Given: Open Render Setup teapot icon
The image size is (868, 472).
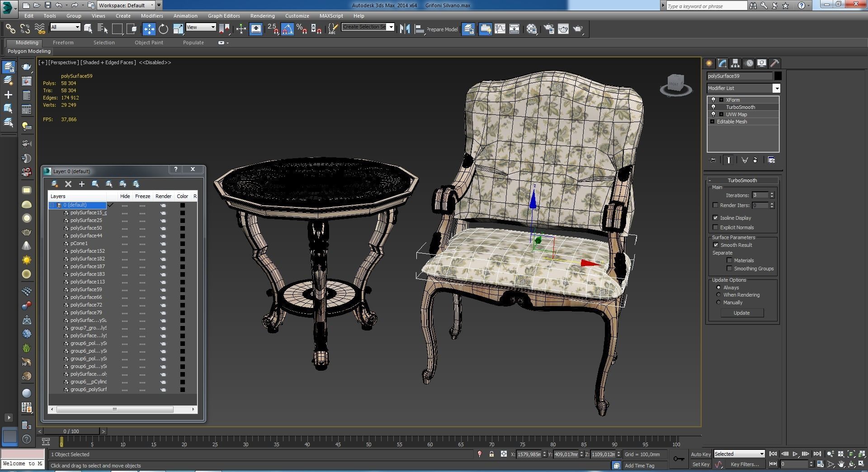Looking at the screenshot, I should pyautogui.click(x=549, y=29).
